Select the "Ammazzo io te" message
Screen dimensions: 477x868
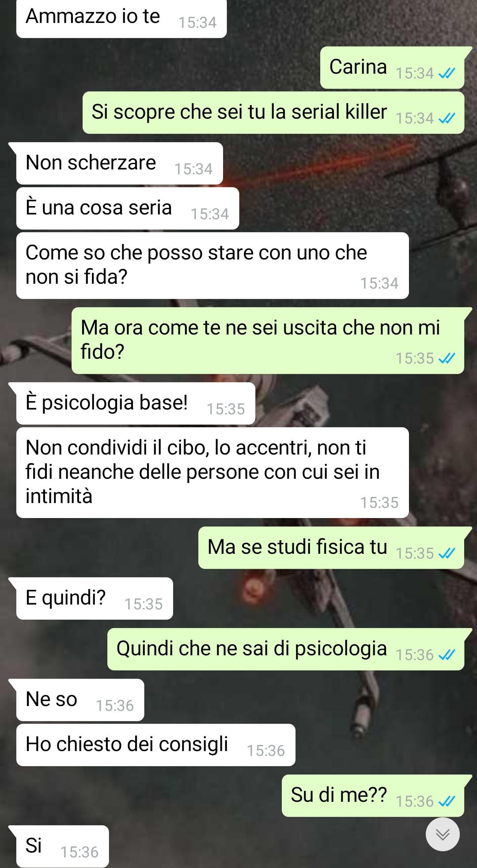121,18
